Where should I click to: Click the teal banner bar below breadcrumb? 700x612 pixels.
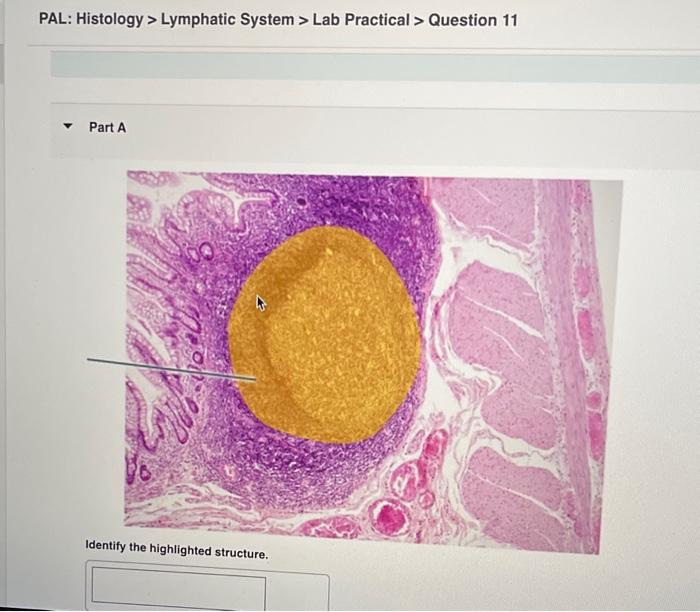pyautogui.click(x=375, y=67)
